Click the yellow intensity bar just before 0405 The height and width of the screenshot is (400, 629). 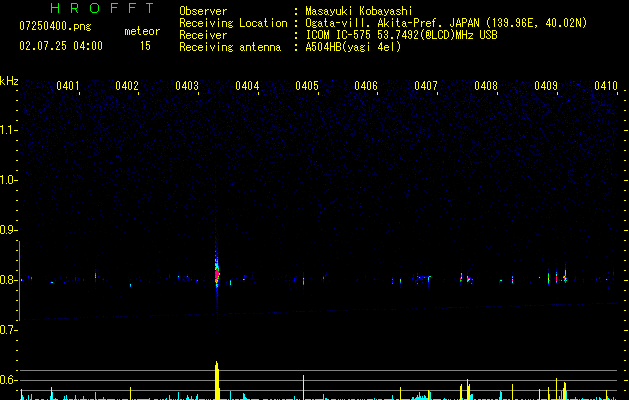point(303,387)
